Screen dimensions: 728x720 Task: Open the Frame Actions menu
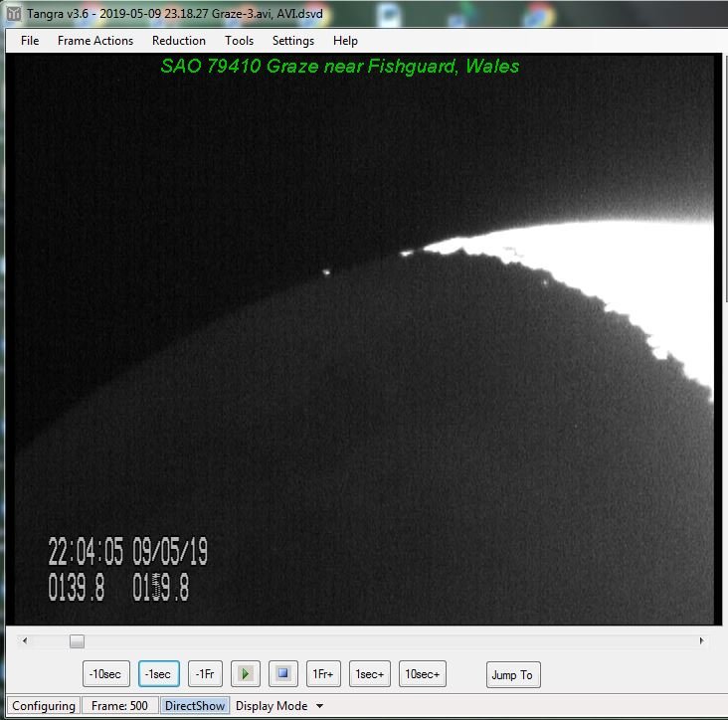95,41
